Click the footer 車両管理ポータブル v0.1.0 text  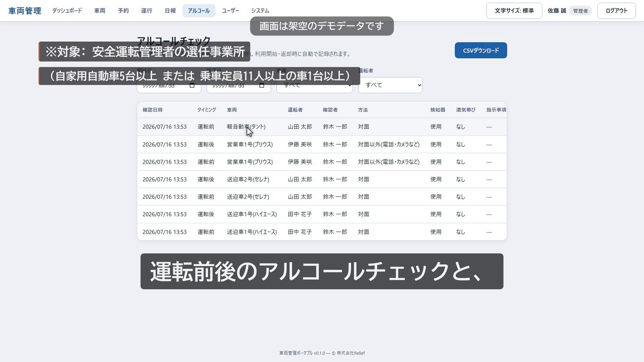302,353
